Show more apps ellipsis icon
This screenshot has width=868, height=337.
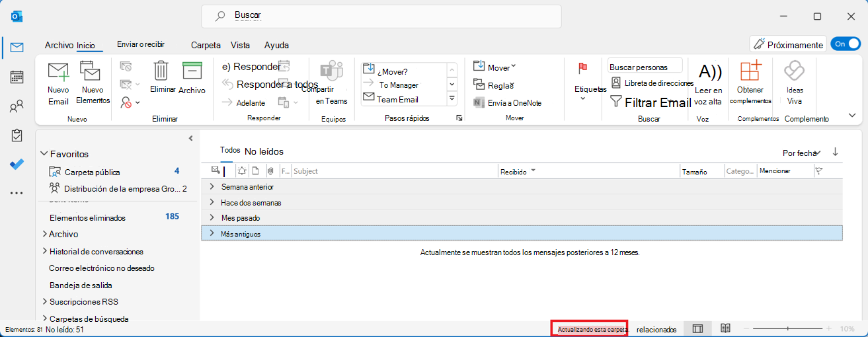click(x=17, y=193)
